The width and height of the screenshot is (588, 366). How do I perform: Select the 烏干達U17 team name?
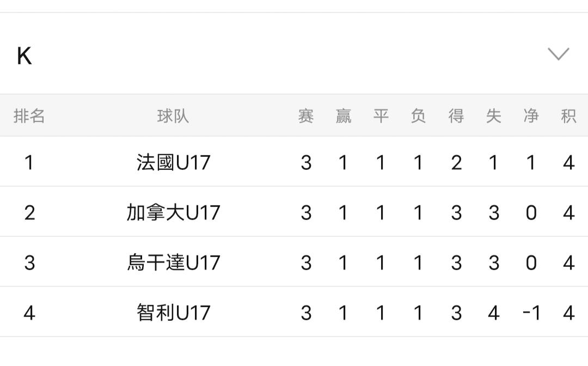point(173,263)
